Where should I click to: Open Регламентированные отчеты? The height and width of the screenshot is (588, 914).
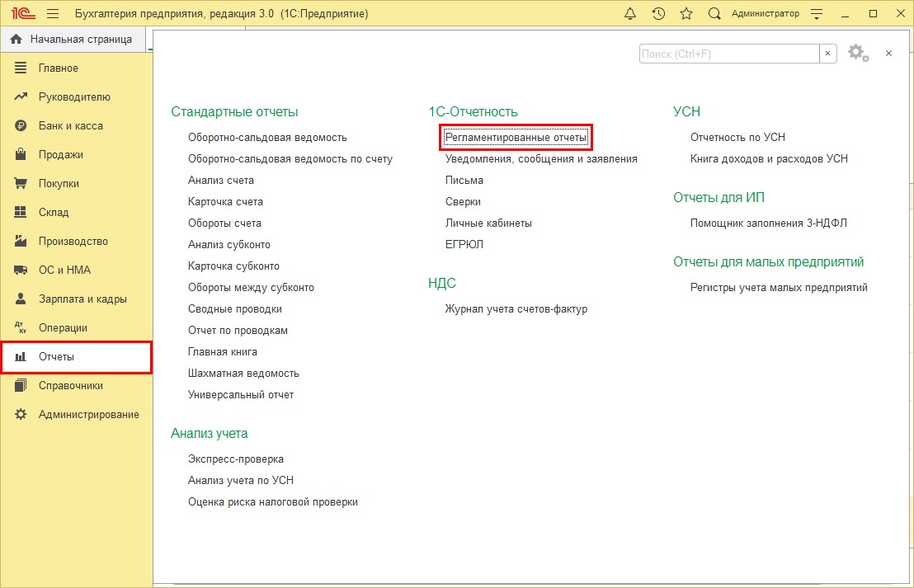pos(516,138)
